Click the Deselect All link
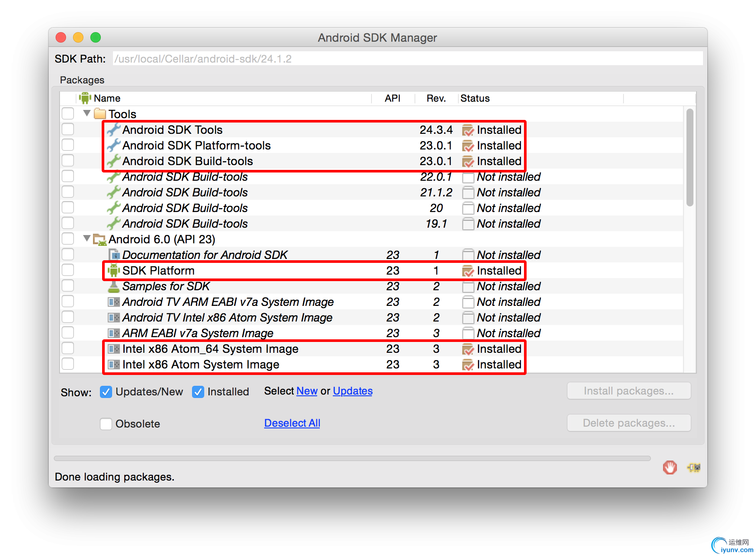This screenshot has width=756, height=557. tap(292, 423)
